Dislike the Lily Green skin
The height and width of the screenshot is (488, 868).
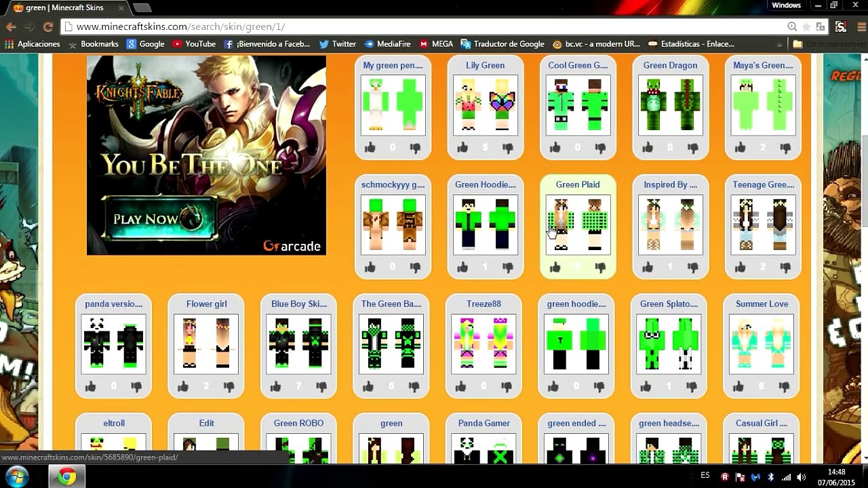[x=508, y=148]
